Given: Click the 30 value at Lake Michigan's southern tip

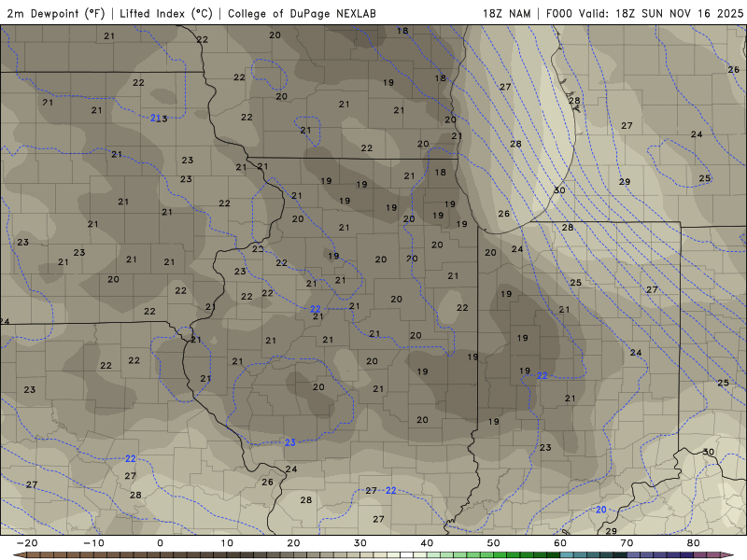Looking at the screenshot, I should (x=559, y=190).
